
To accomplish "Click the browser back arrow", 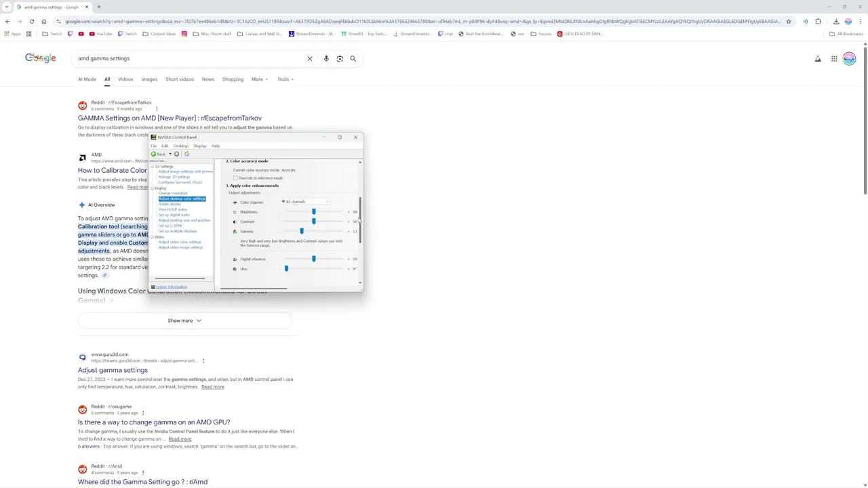I will (7, 21).
